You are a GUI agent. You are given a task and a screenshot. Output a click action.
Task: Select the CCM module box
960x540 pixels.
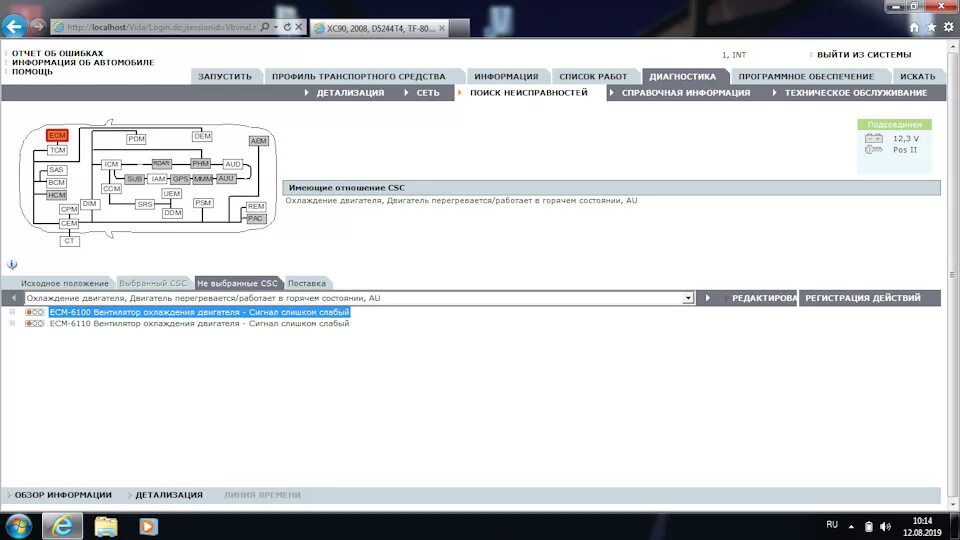(111, 189)
